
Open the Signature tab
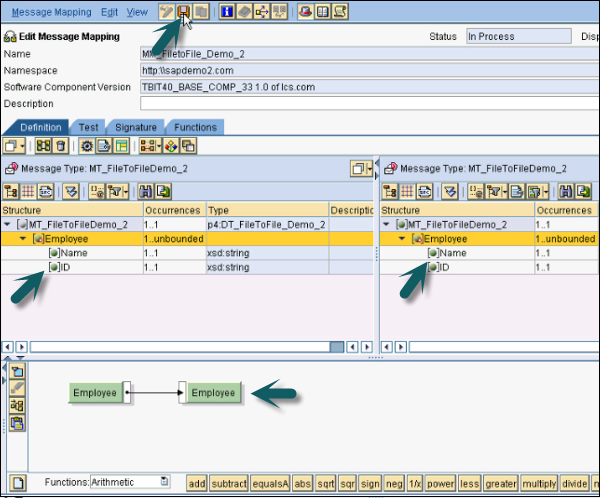(136, 127)
